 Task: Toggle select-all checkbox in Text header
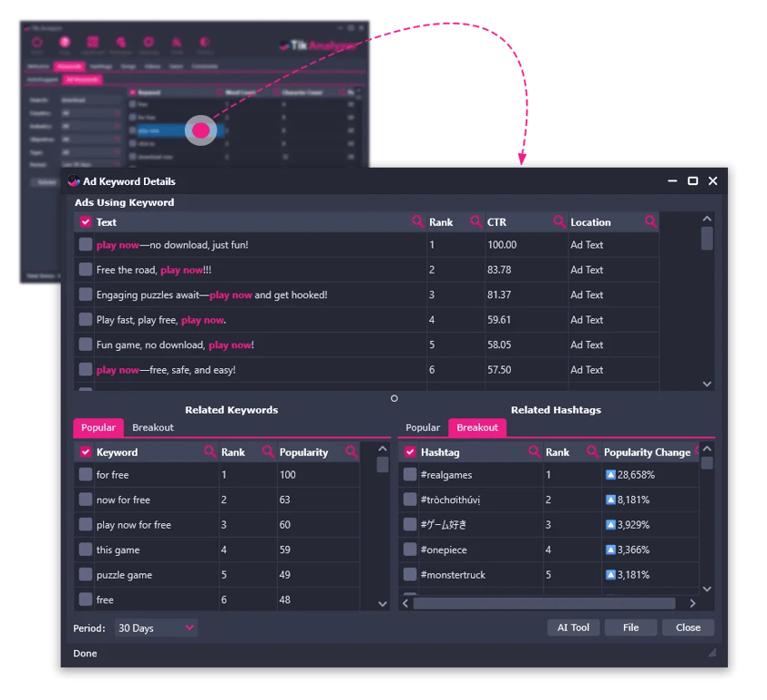pos(86,221)
